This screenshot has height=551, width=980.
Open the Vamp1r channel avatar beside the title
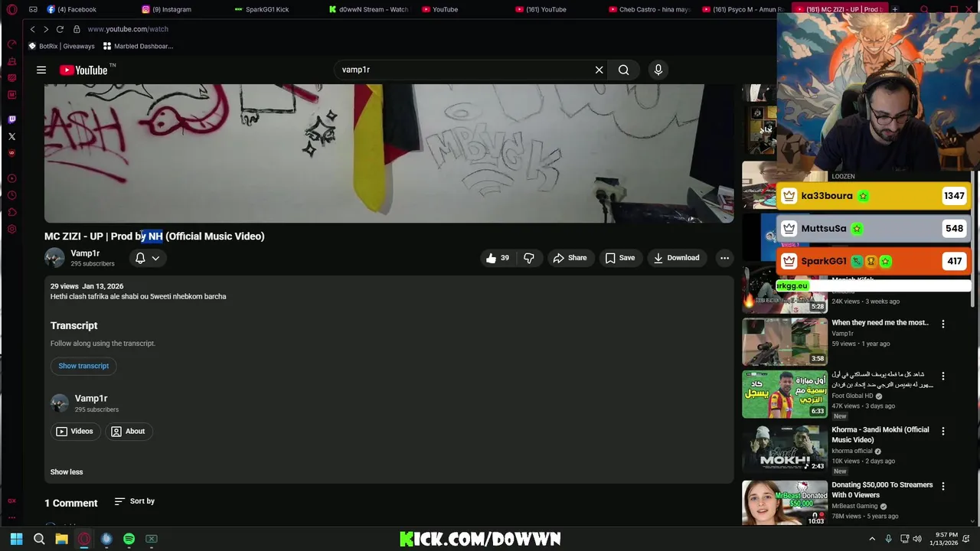[x=54, y=258]
